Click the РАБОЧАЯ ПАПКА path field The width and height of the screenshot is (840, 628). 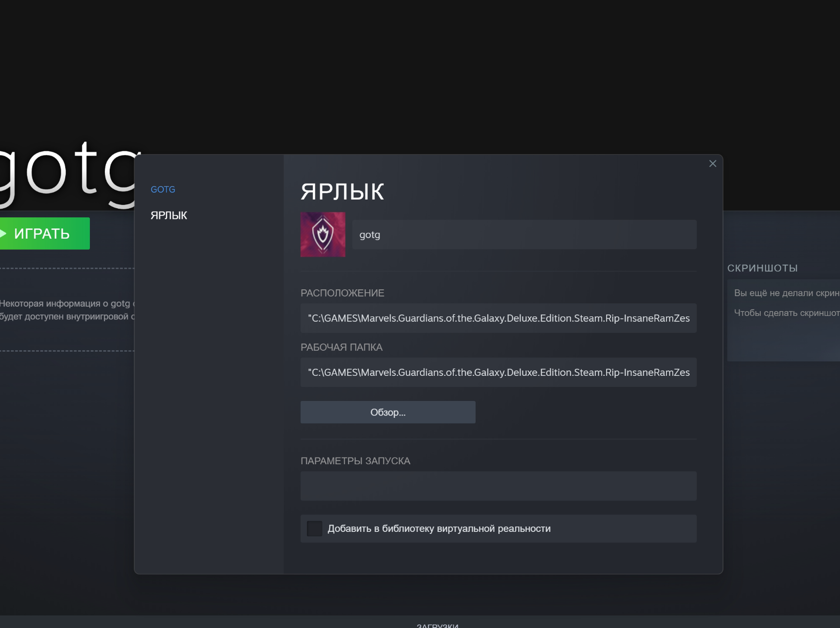(499, 372)
